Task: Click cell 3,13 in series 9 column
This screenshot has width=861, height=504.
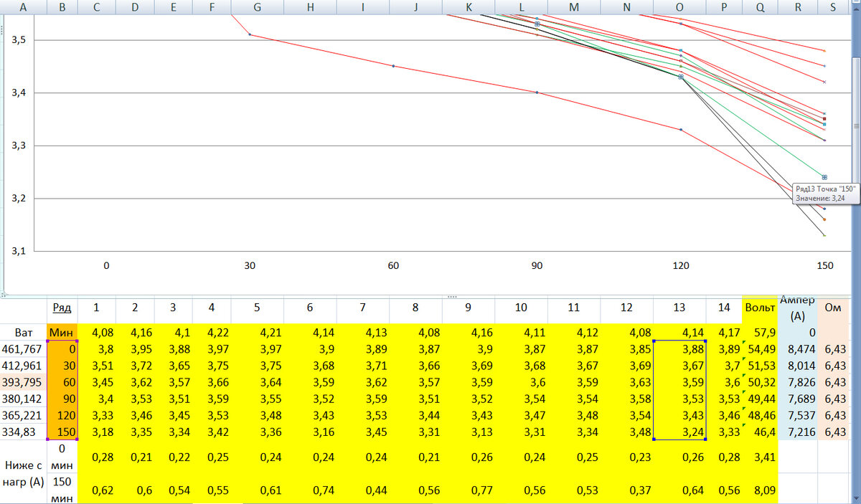Action: (x=469, y=432)
